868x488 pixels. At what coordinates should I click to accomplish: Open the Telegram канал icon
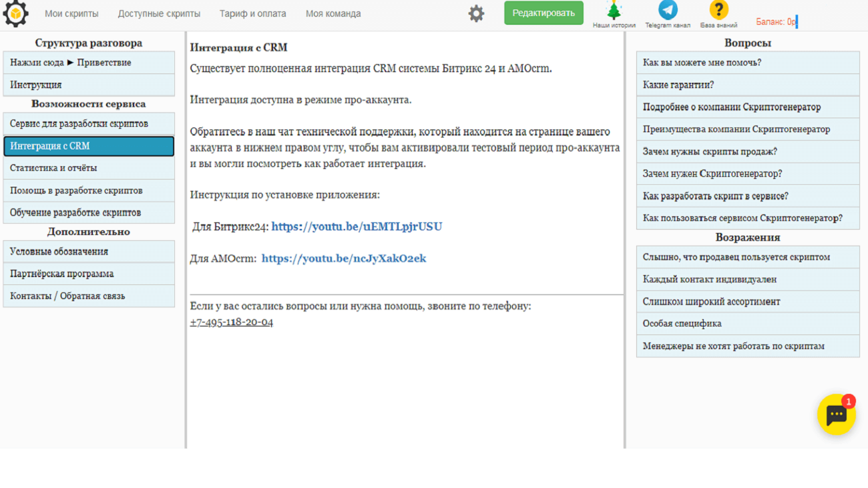(x=668, y=11)
